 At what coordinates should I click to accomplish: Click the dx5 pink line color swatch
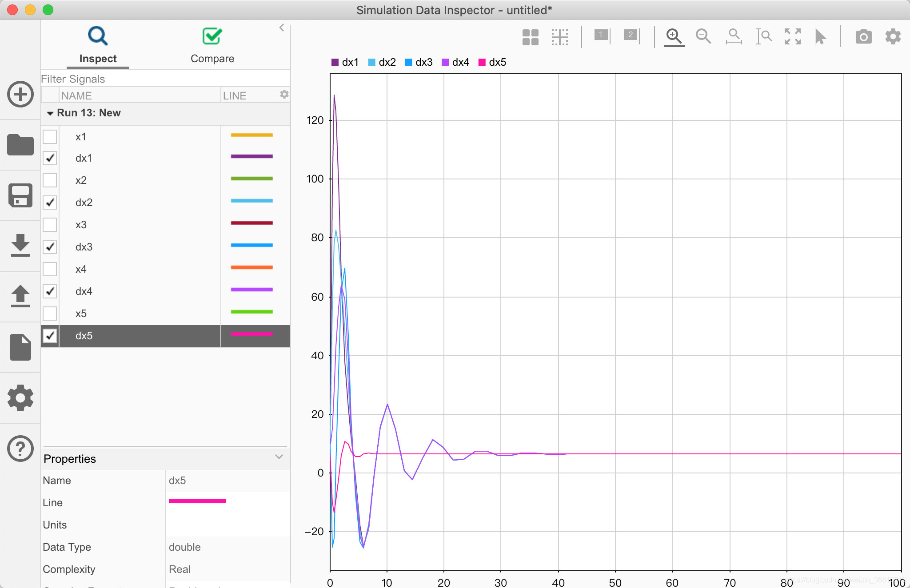click(x=251, y=334)
